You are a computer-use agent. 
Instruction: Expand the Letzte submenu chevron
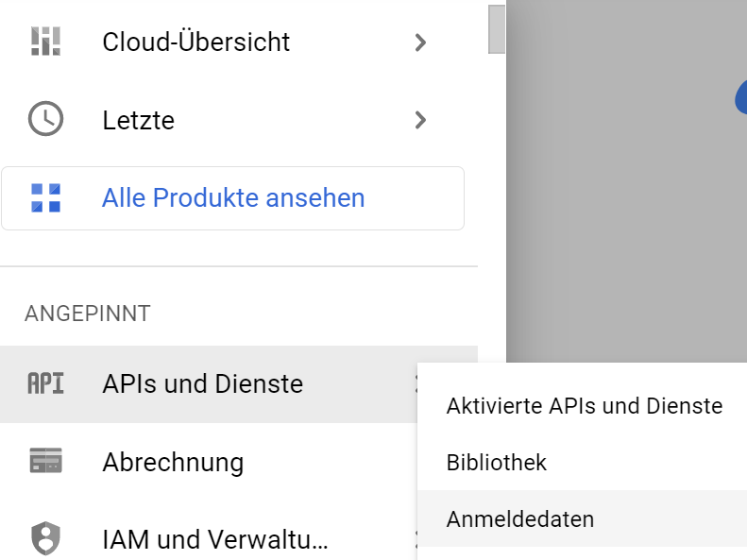click(x=421, y=120)
